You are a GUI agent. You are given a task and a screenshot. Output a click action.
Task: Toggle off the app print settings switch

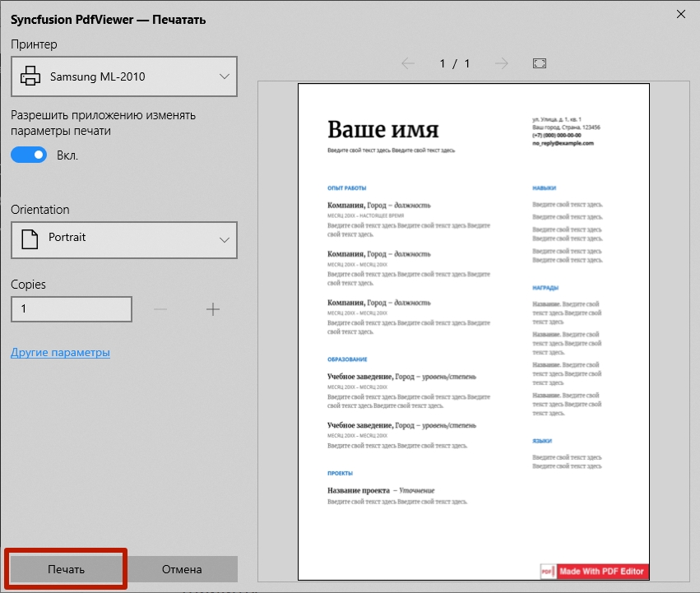click(29, 155)
